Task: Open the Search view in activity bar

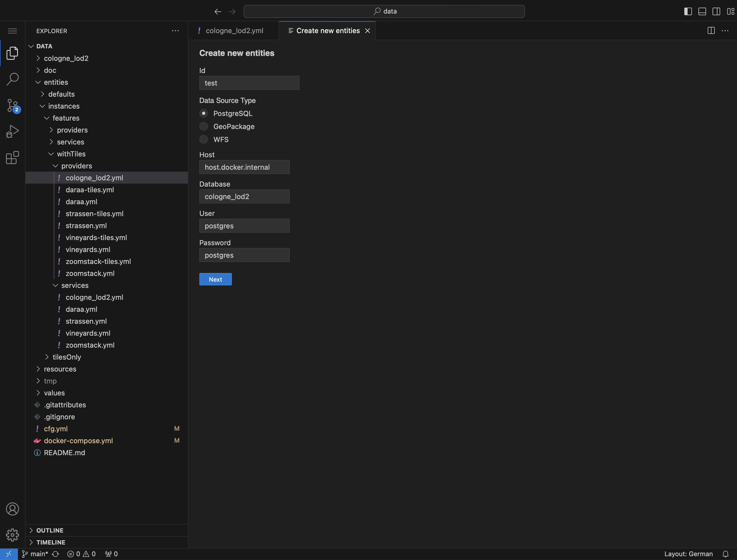Action: click(12, 79)
